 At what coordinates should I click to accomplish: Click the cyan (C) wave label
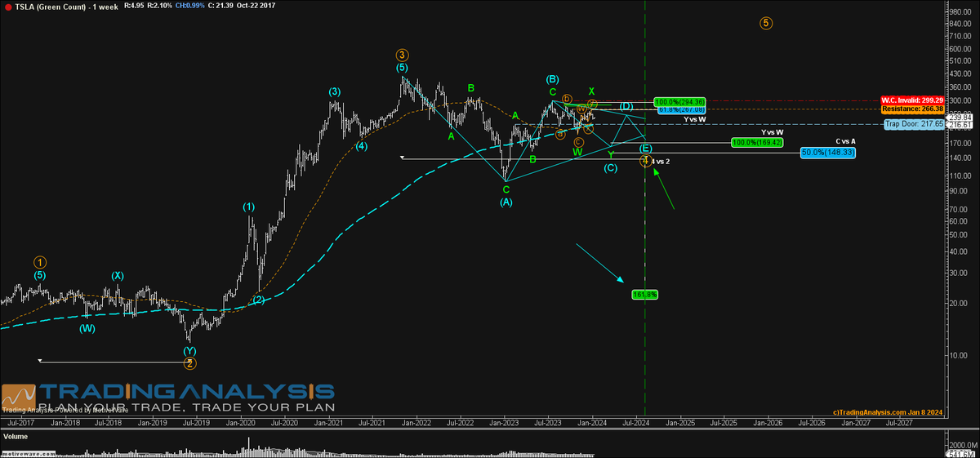point(610,168)
